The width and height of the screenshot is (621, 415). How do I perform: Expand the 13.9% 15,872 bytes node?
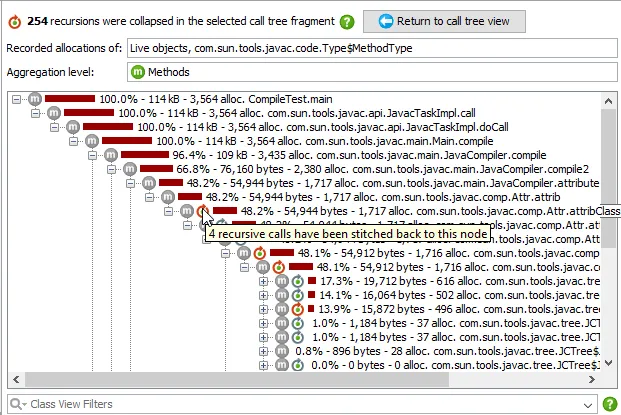(263, 309)
